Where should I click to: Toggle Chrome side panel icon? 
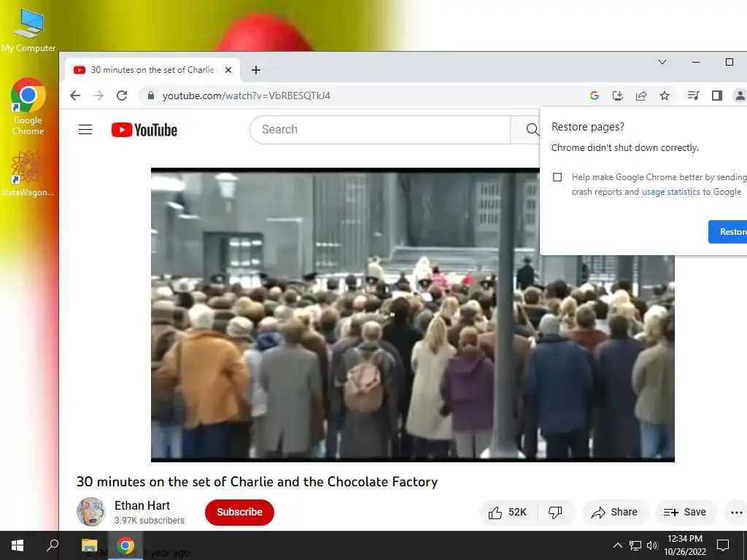[x=716, y=96]
